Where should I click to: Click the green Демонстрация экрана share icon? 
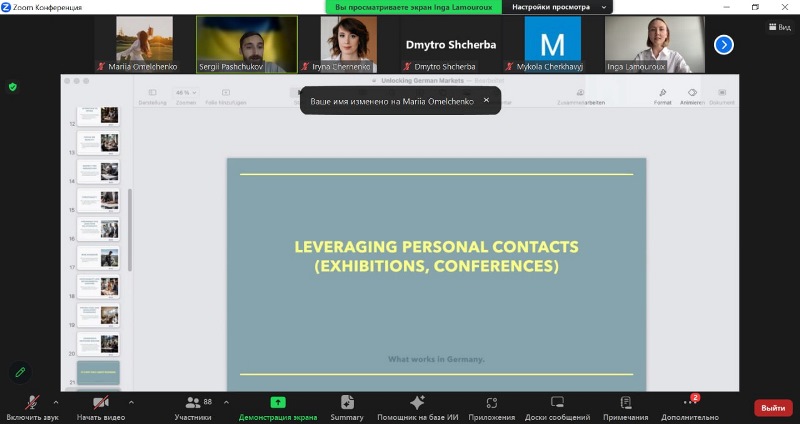point(278,403)
